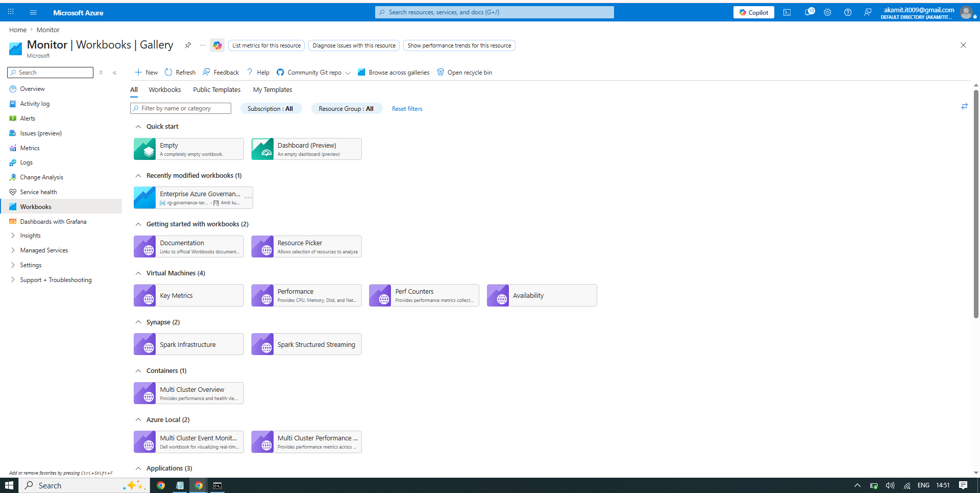The image size is (980, 493).
Task: Collapse Recently modified workbooks section
Action: pos(138,176)
